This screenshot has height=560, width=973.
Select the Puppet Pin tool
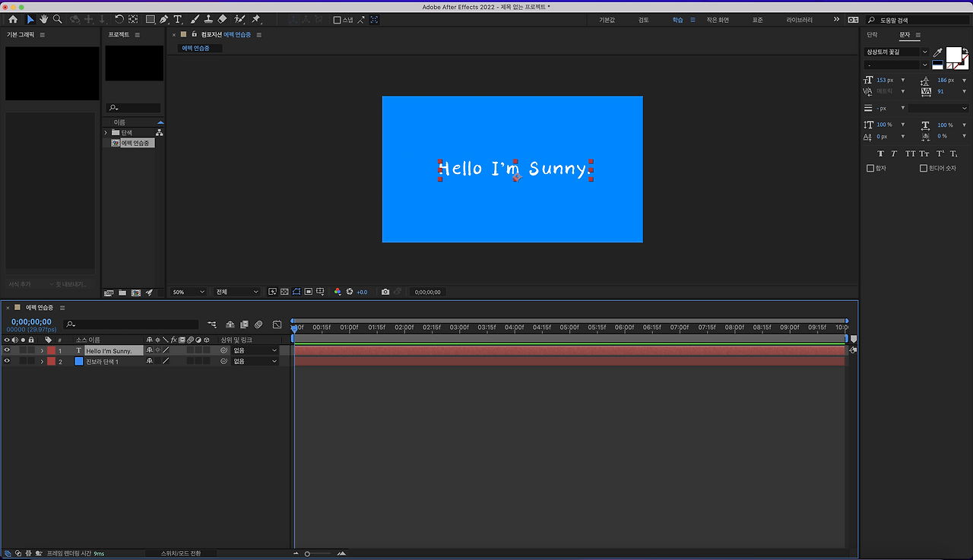[256, 19]
